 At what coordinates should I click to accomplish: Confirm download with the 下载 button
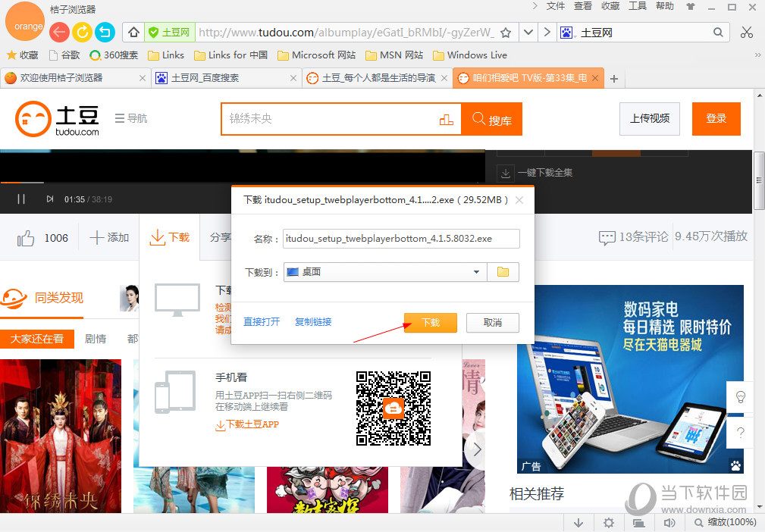coord(430,322)
